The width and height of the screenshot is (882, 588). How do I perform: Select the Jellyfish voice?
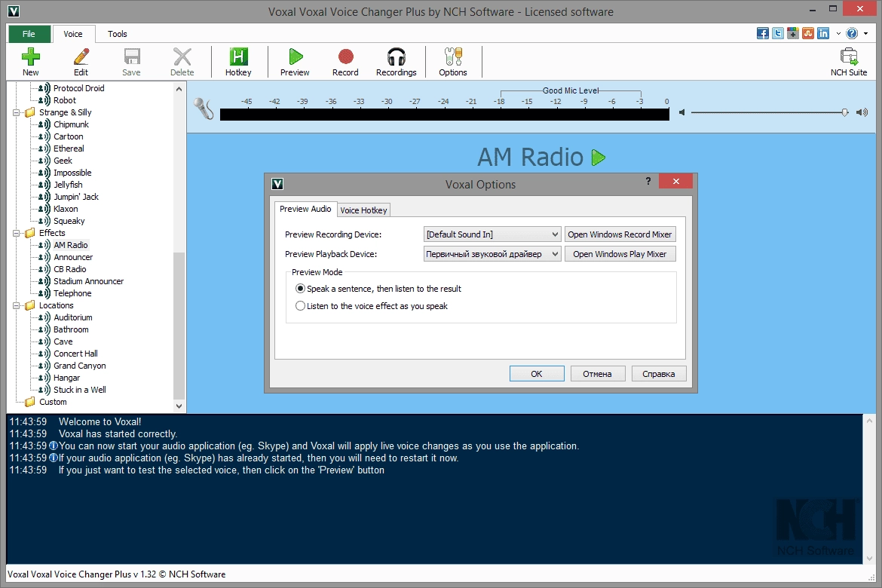tap(68, 185)
